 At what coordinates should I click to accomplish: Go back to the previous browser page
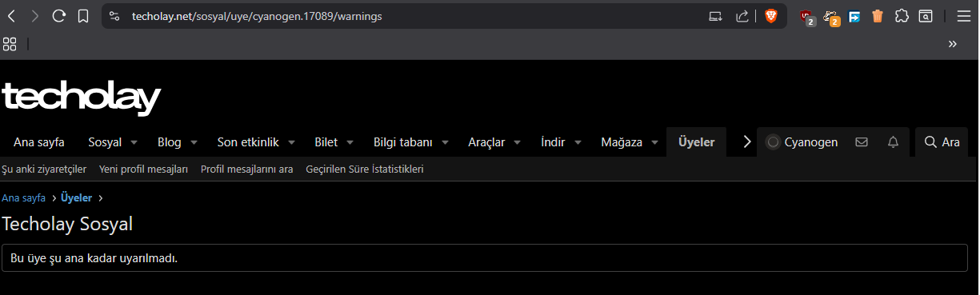coord(11,16)
